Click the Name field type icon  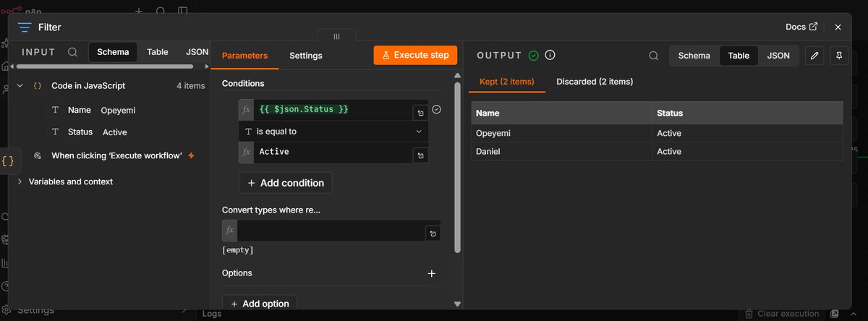[56, 111]
